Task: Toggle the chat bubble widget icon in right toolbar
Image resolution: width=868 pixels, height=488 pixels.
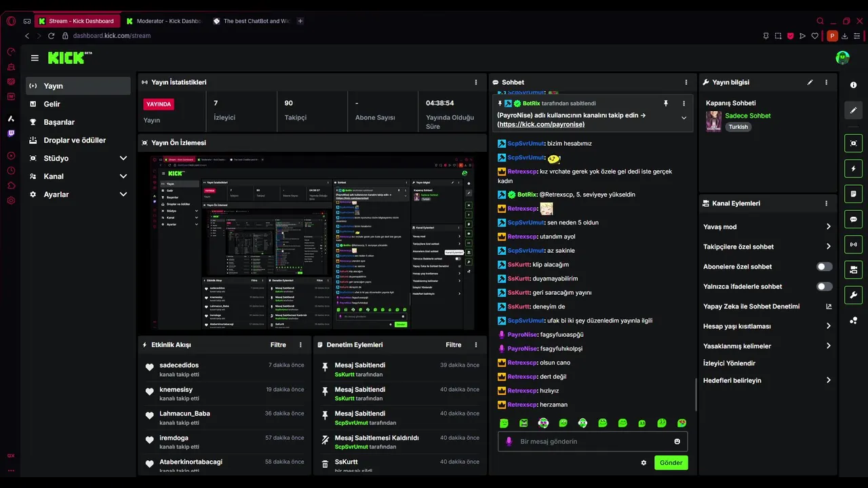Action: 853,219
